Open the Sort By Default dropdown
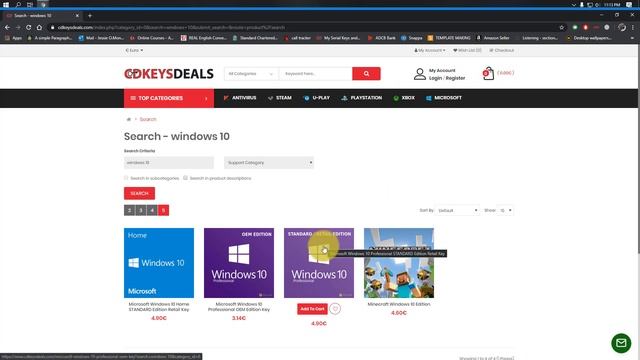Screen dimensions: 640x360 pos(457,210)
